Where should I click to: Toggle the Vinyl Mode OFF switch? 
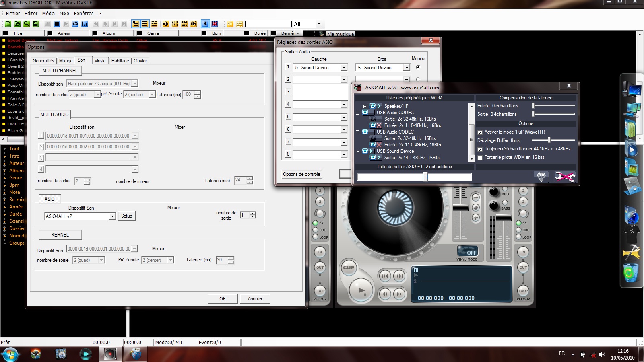point(467,251)
